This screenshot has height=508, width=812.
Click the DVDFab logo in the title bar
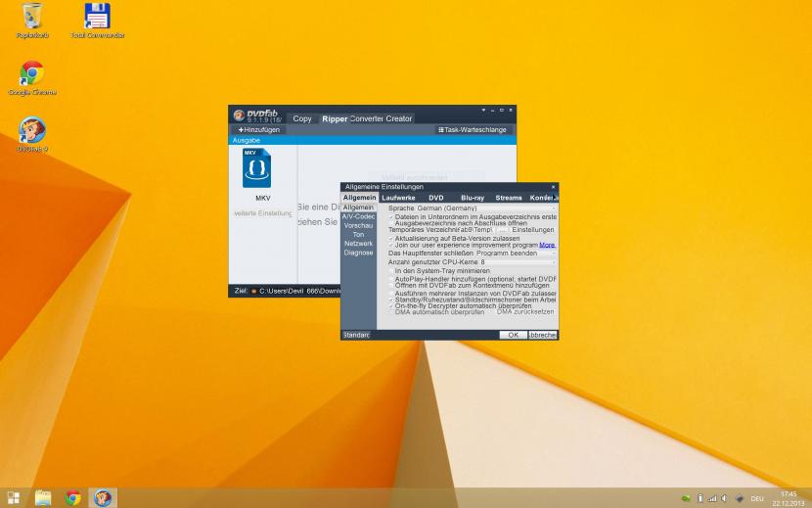point(239,115)
